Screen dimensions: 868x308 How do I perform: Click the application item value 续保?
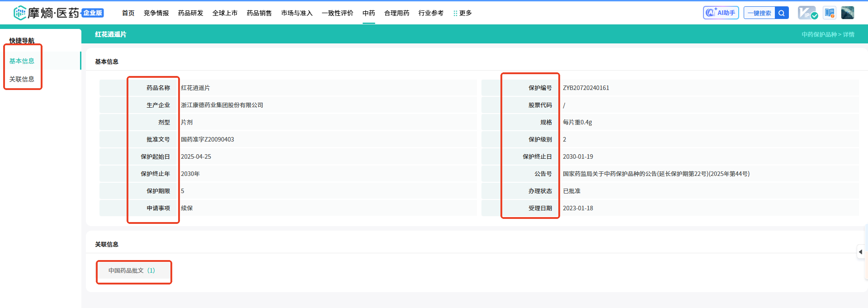(x=187, y=208)
